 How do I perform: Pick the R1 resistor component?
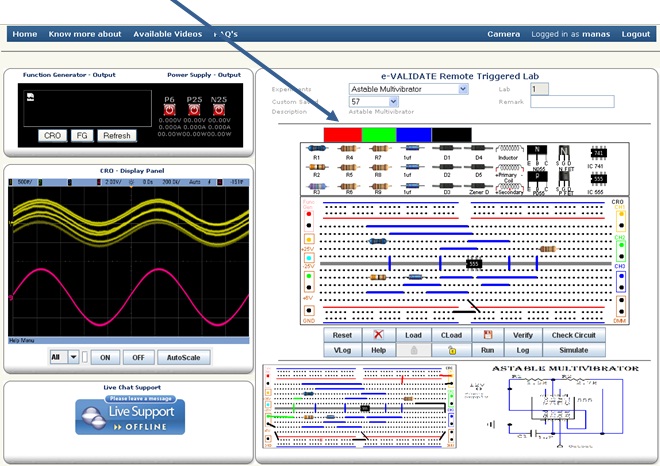317,148
